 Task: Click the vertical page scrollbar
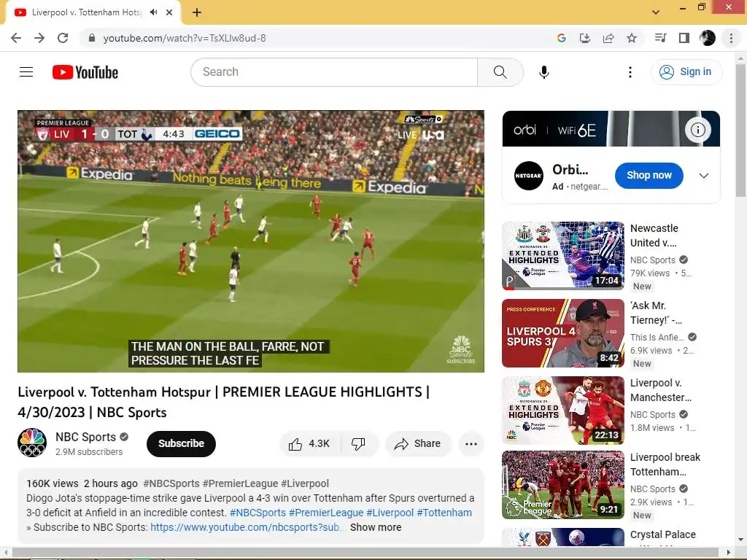pyautogui.click(x=740, y=131)
